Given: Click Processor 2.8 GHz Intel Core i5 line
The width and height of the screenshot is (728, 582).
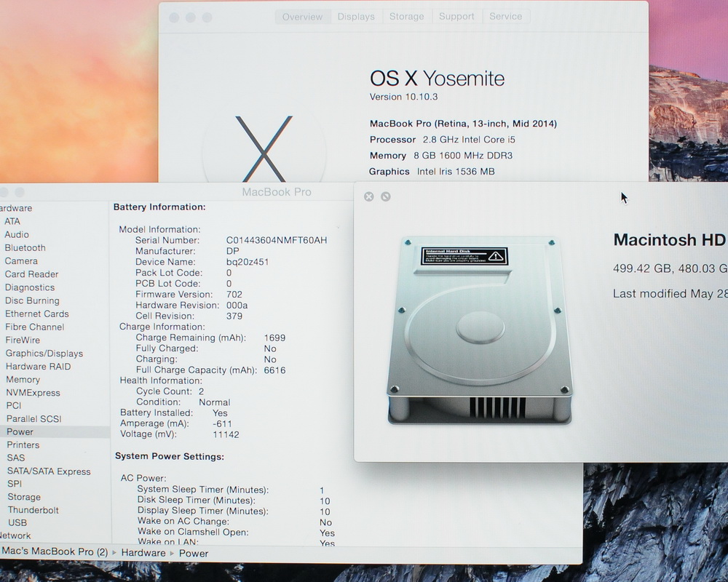Looking at the screenshot, I should pyautogui.click(x=443, y=140).
